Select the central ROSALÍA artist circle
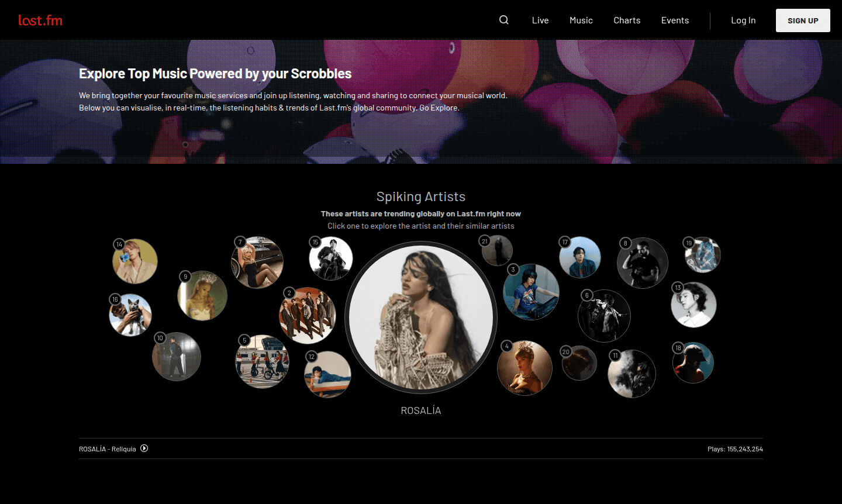This screenshot has height=504, width=842. (x=421, y=317)
